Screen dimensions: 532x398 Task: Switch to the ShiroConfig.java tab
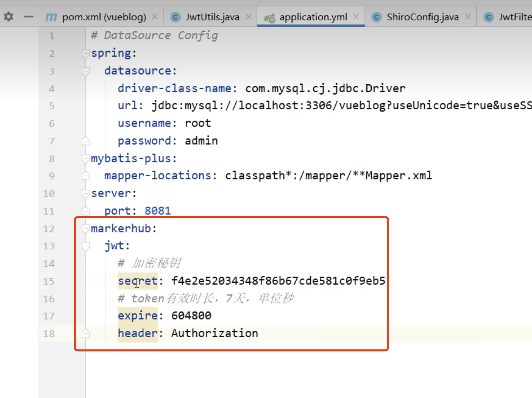point(422,17)
